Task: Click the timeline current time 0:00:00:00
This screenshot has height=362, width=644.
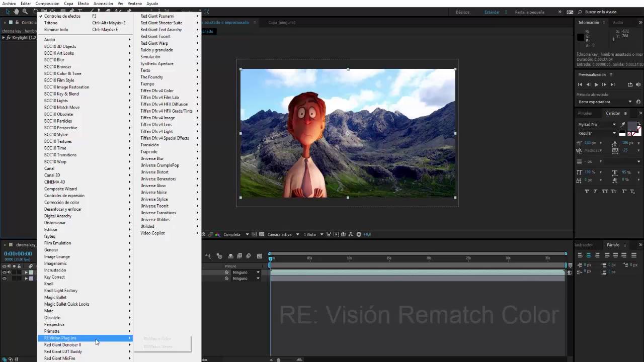Action: pos(18,254)
